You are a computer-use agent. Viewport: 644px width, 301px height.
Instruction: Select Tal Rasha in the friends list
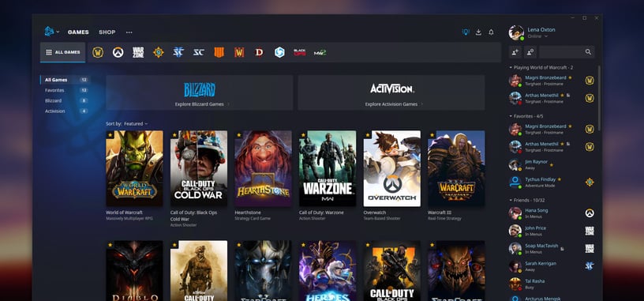pos(551,284)
